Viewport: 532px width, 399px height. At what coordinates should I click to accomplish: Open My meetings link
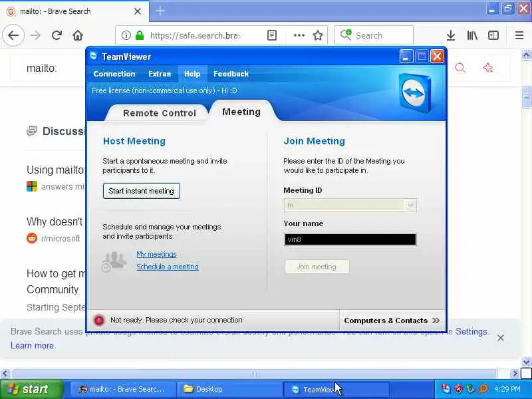[x=156, y=254]
